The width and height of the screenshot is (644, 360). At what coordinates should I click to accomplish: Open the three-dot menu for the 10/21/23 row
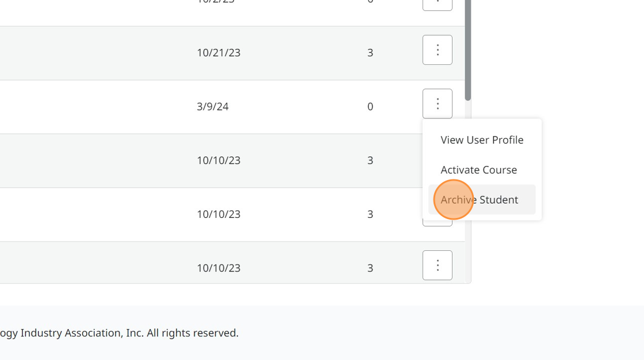437,50
